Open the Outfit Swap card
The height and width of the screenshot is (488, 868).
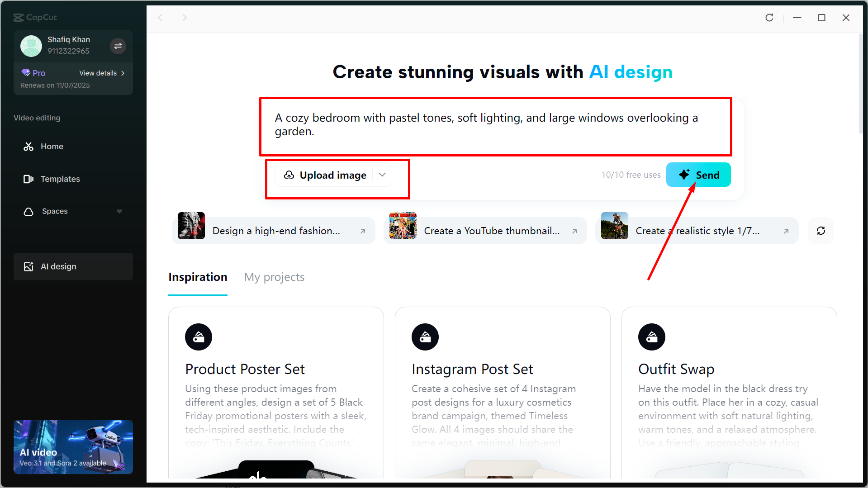coord(729,393)
